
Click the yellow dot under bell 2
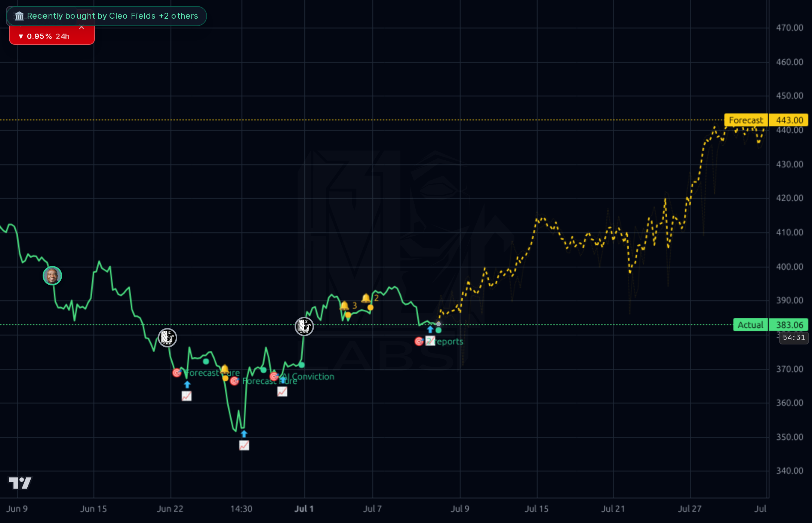370,307
